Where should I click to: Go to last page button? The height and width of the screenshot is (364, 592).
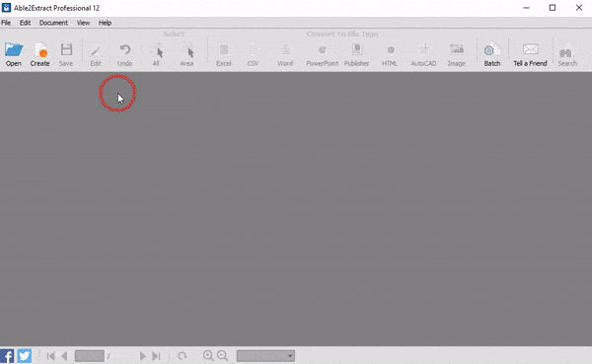click(x=156, y=356)
